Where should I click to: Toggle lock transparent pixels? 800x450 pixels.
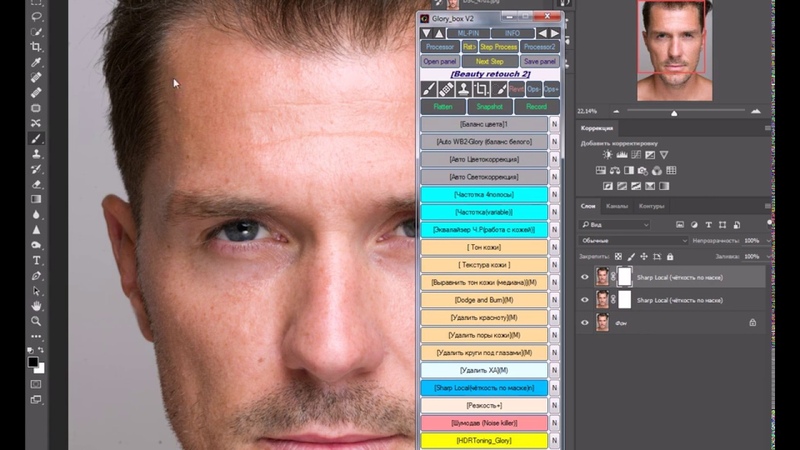coord(618,257)
